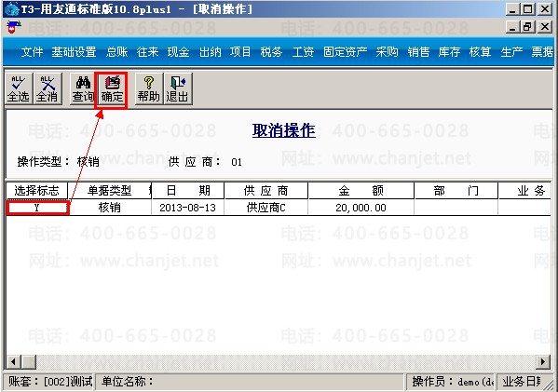The image size is (558, 392).
Task: Minimize the main T3 window
Action: coord(512,9)
